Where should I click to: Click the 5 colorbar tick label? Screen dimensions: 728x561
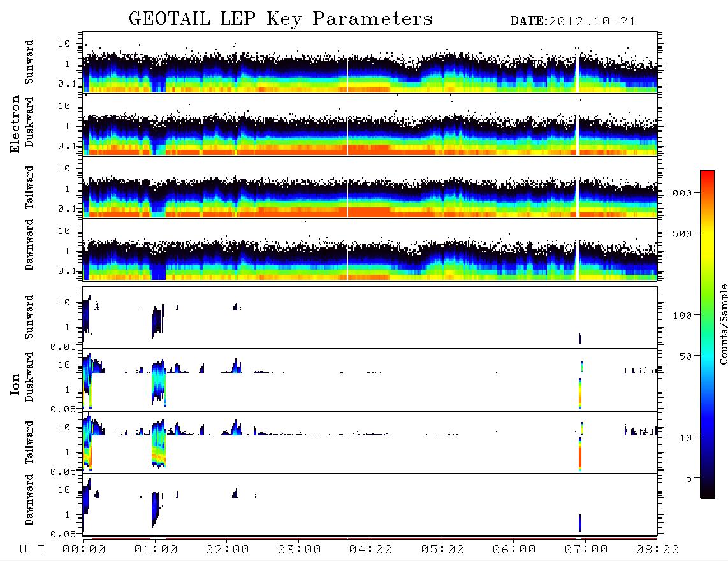(x=689, y=479)
